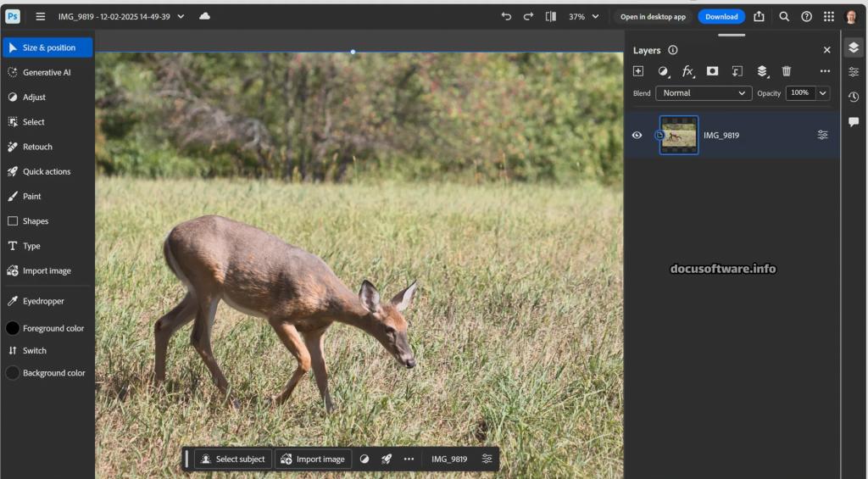Open Quick actions in the sidebar

point(47,171)
